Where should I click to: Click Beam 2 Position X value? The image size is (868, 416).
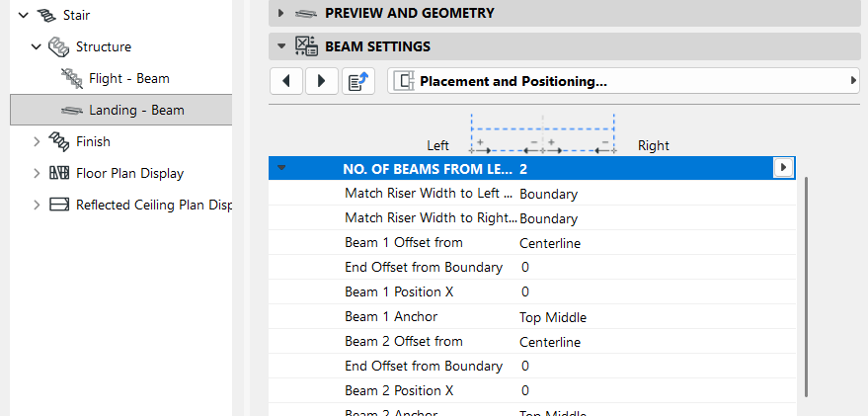(x=524, y=391)
